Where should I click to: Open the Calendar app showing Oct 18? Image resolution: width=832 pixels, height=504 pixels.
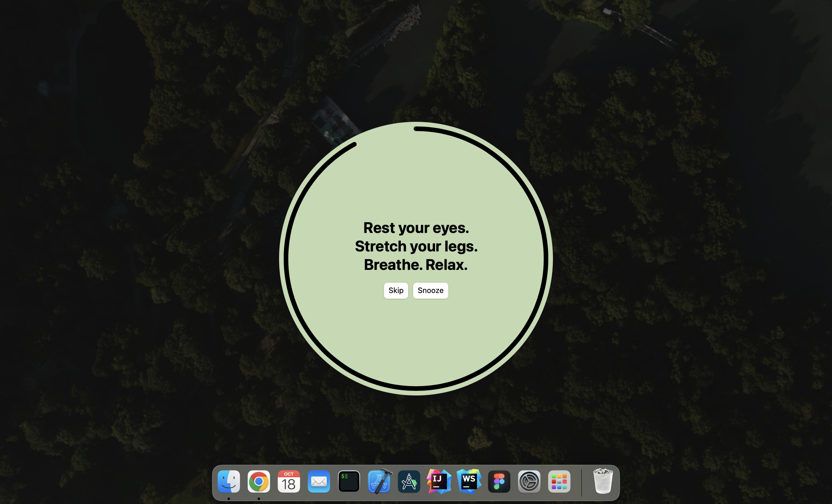289,481
